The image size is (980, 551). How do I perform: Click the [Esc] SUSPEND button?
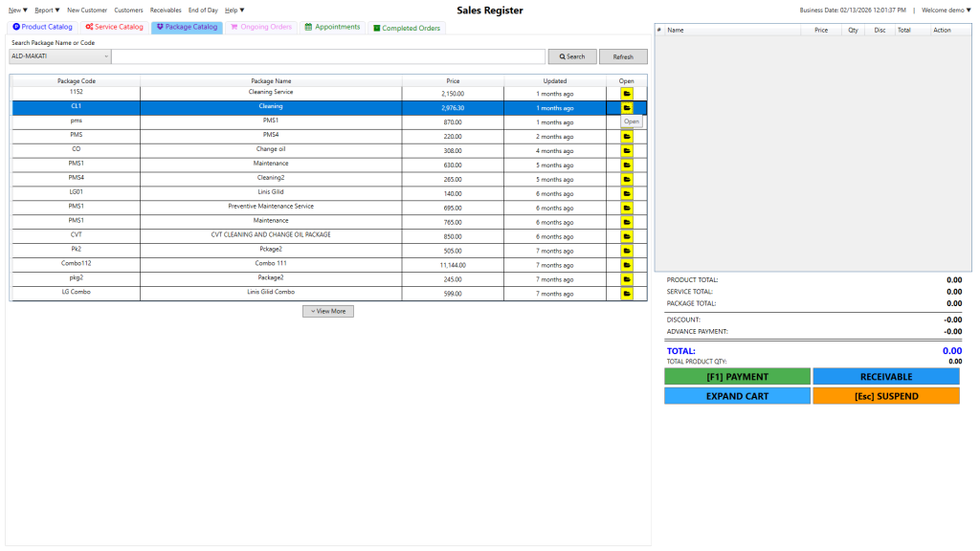click(x=885, y=396)
